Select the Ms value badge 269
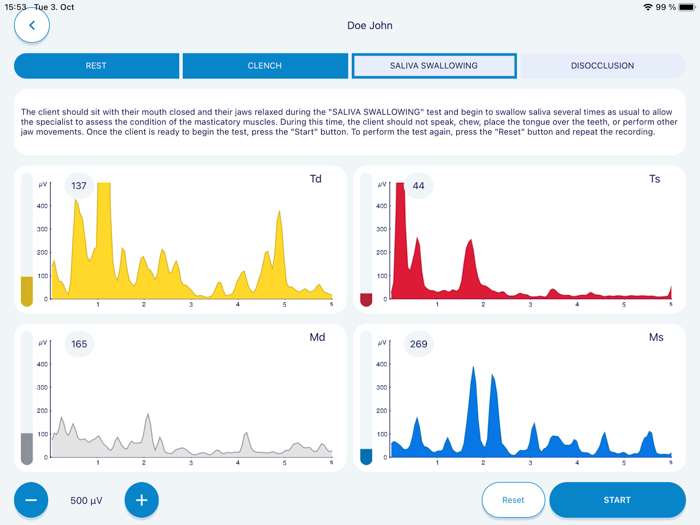Image resolution: width=700 pixels, height=525 pixels. pyautogui.click(x=418, y=344)
